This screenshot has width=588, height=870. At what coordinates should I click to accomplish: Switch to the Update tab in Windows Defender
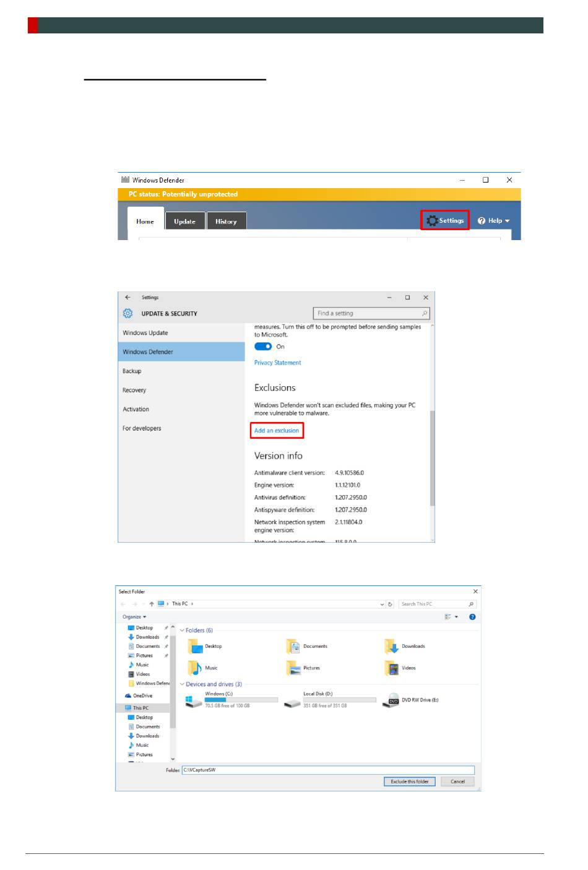coord(184,222)
